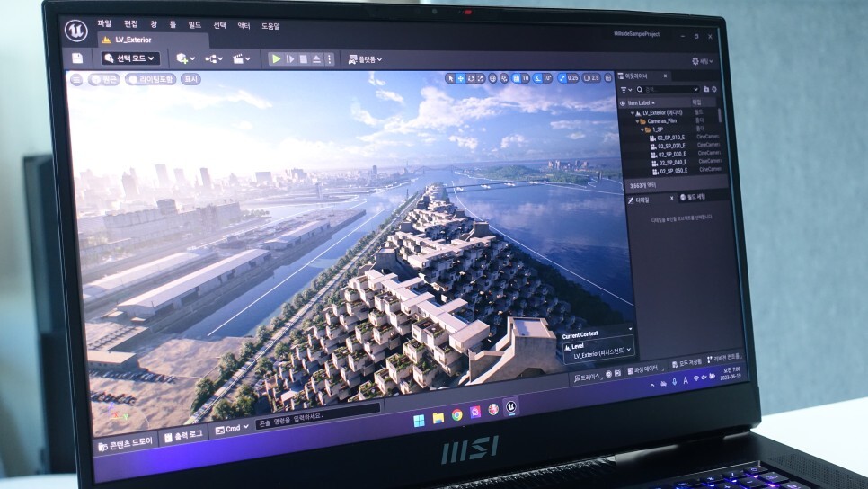868x489 pixels.
Task: Open the Outliner settings gear
Action: [x=714, y=89]
